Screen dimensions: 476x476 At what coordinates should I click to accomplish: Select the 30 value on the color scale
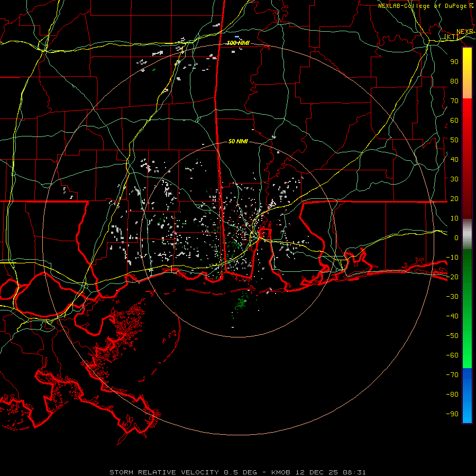tap(454, 179)
